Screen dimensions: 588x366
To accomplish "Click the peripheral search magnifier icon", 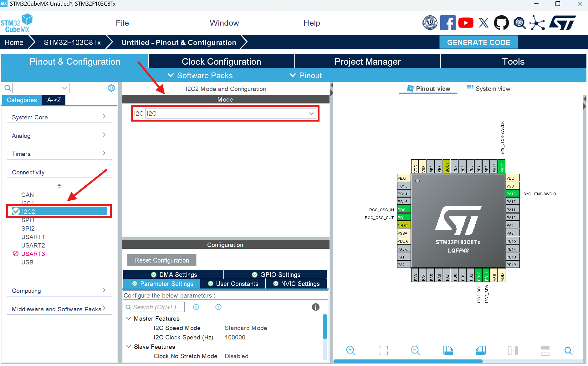I will 8,88.
